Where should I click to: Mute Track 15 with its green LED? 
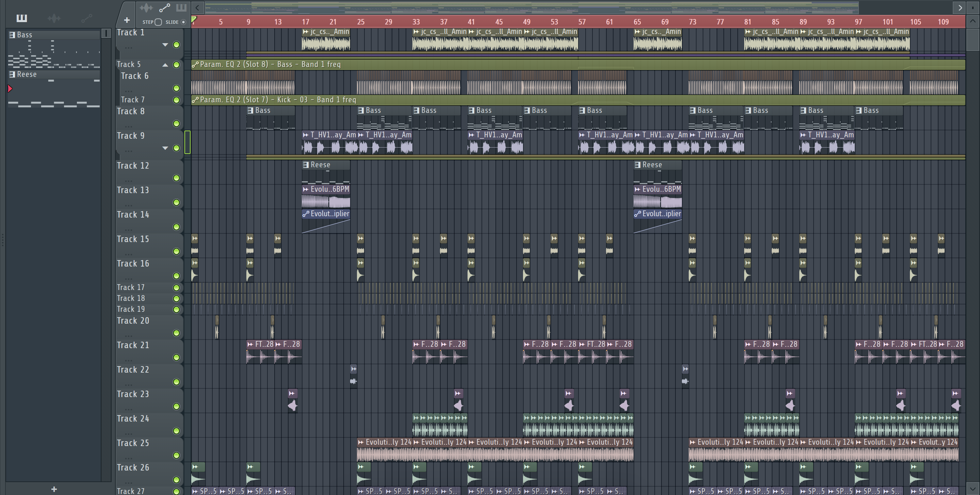pyautogui.click(x=176, y=252)
